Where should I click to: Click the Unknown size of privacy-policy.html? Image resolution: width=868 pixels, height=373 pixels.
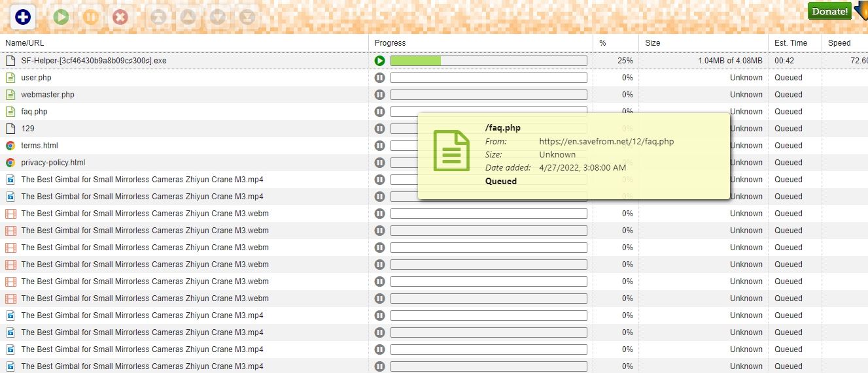point(746,163)
